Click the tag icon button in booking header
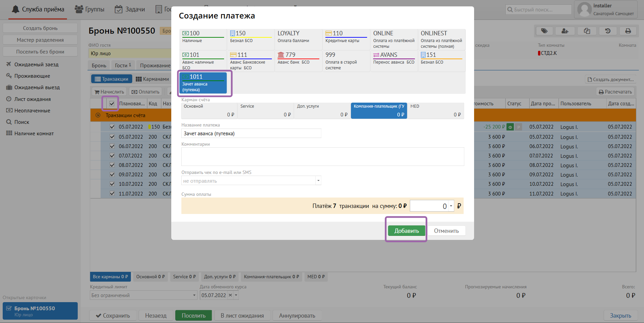644x323 pixels. 544,31
